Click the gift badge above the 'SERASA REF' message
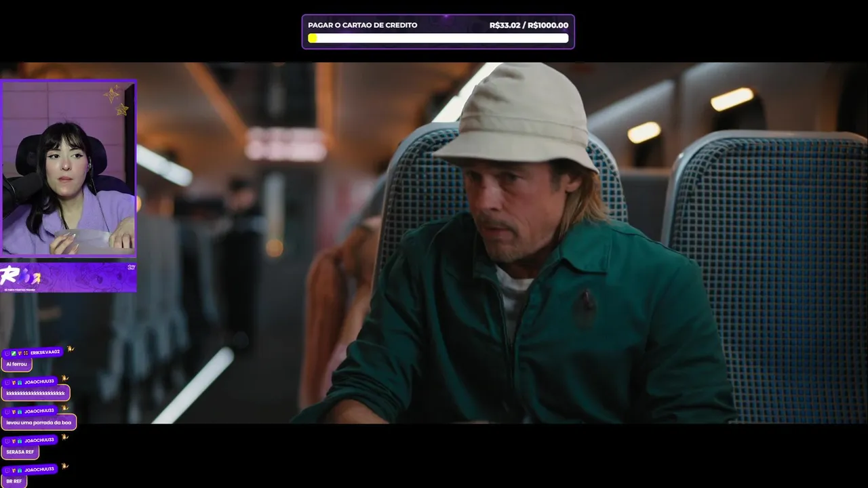The height and width of the screenshot is (488, 868). click(20, 441)
